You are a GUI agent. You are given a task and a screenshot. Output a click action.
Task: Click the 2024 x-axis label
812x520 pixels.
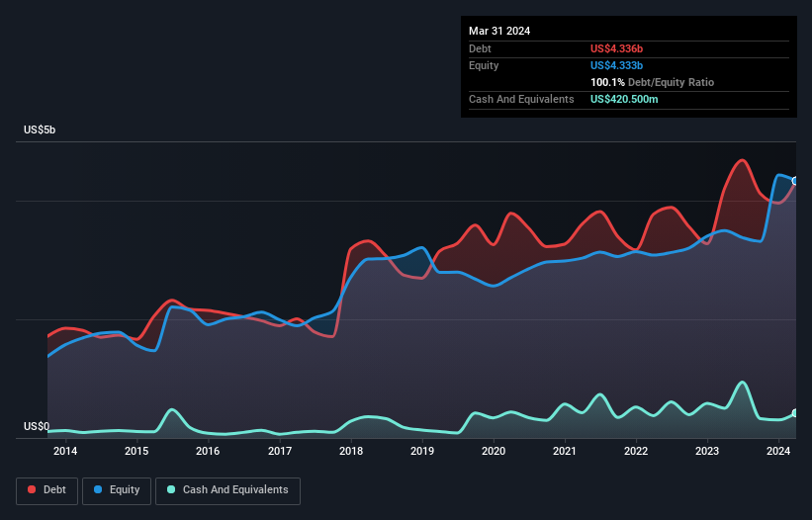click(x=778, y=451)
